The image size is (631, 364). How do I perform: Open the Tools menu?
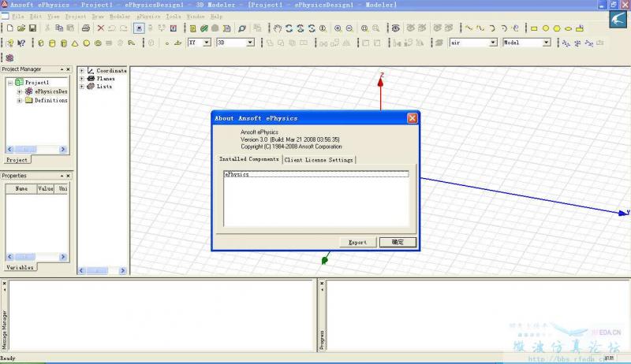[x=173, y=17]
